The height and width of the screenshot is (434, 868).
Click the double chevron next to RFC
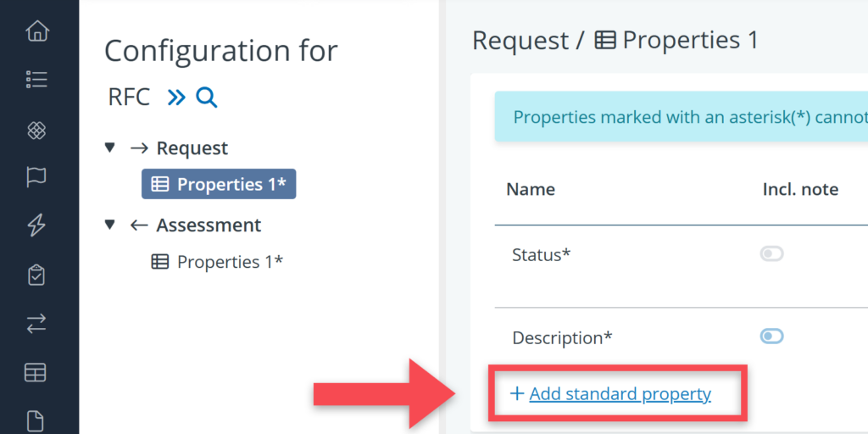pos(176,97)
